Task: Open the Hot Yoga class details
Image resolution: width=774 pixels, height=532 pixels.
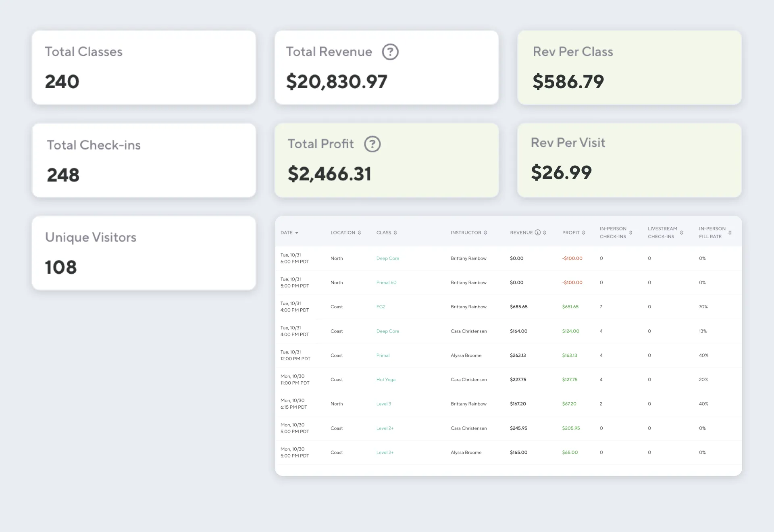Action: [x=386, y=379]
